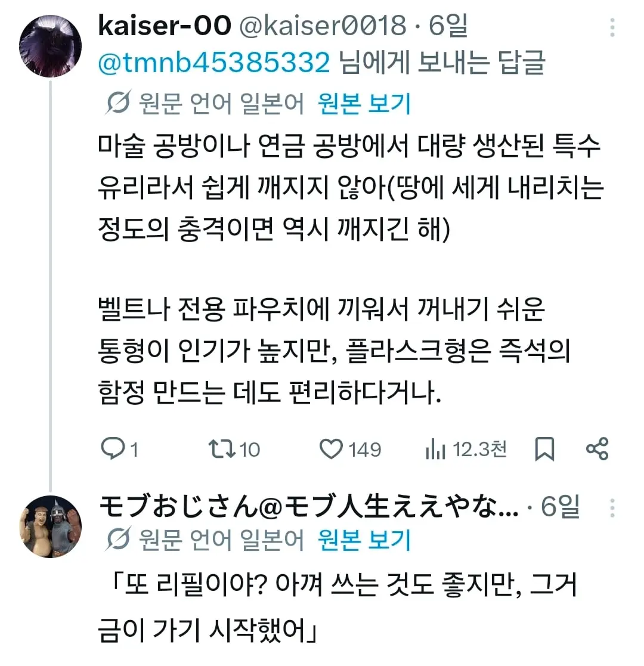The height and width of the screenshot is (666, 644).
Task: Open モブおじさん profile avatar
Action: click(50, 526)
